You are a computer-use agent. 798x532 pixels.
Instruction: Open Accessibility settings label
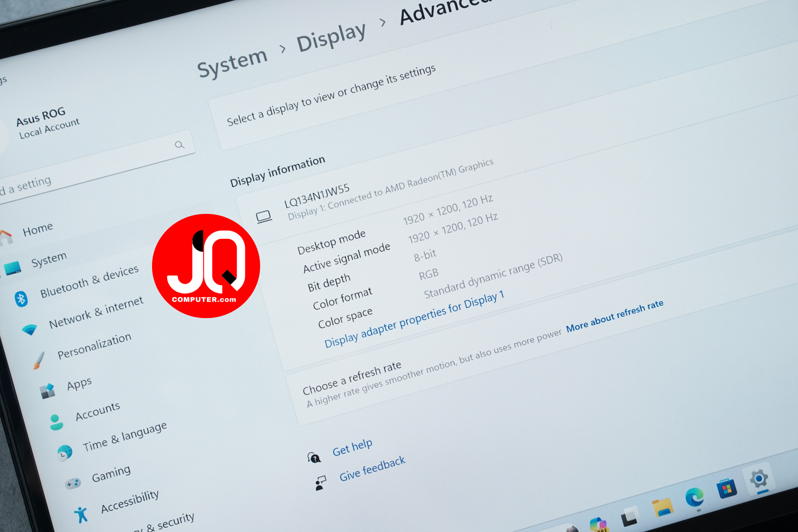click(130, 501)
